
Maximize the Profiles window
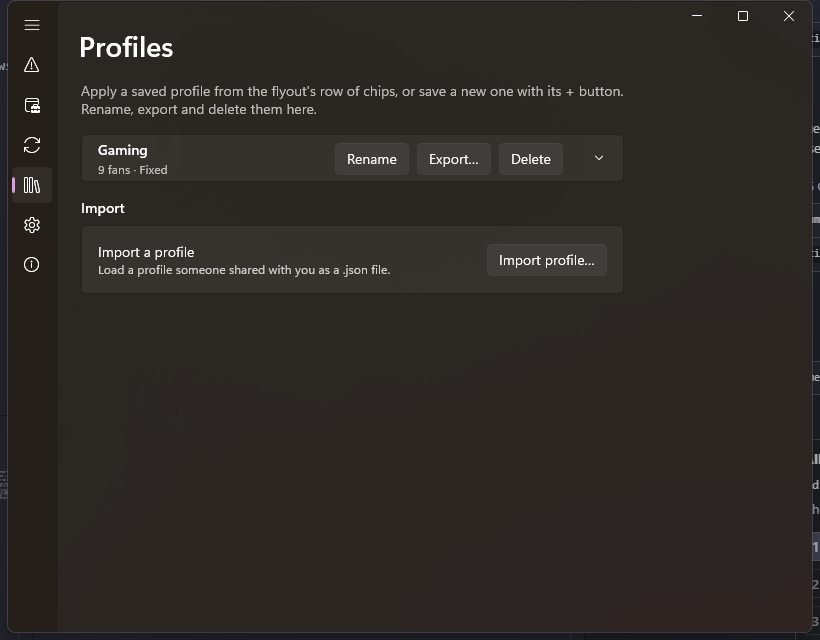(743, 16)
